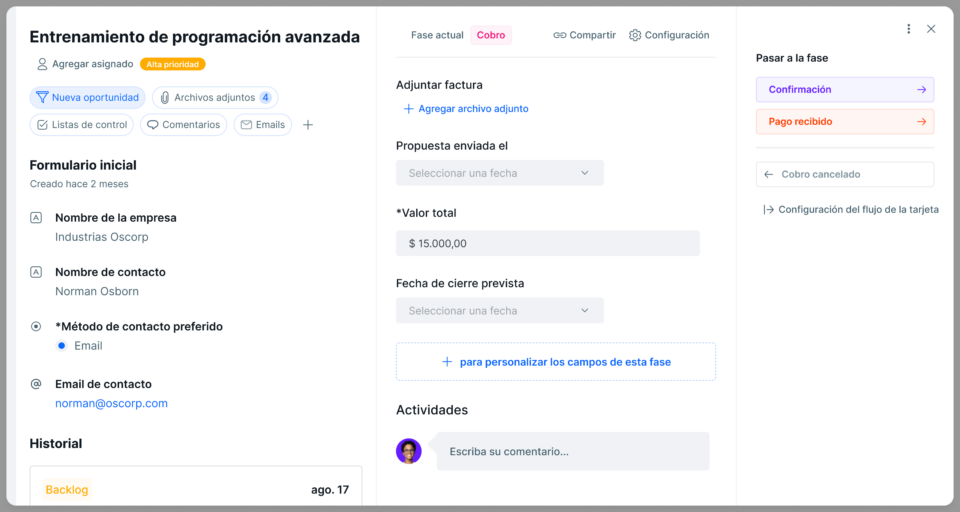Image resolution: width=960 pixels, height=512 pixels.
Task: Open the Archivos adjuntos tab
Action: click(x=214, y=98)
